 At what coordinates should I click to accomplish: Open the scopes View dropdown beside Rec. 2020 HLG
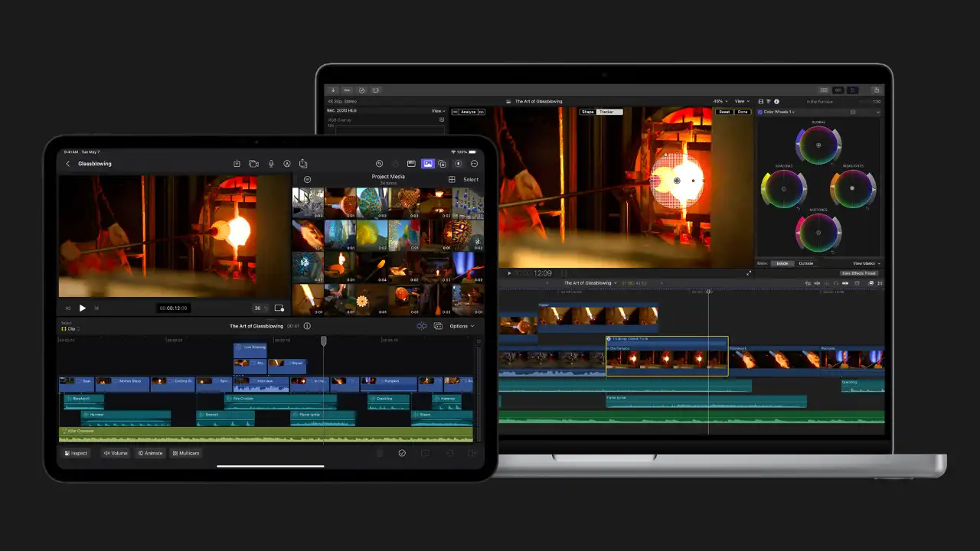[438, 111]
